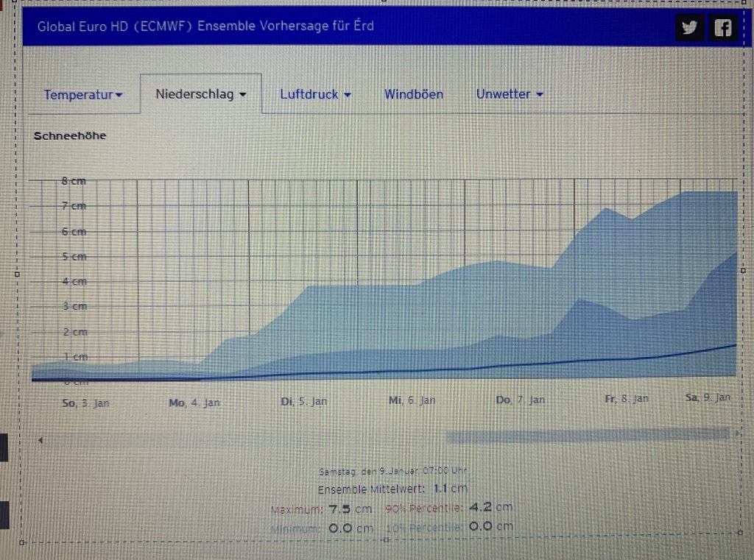This screenshot has height=560, width=754.
Task: Expand the Unwetter dropdown
Action: pos(510,94)
